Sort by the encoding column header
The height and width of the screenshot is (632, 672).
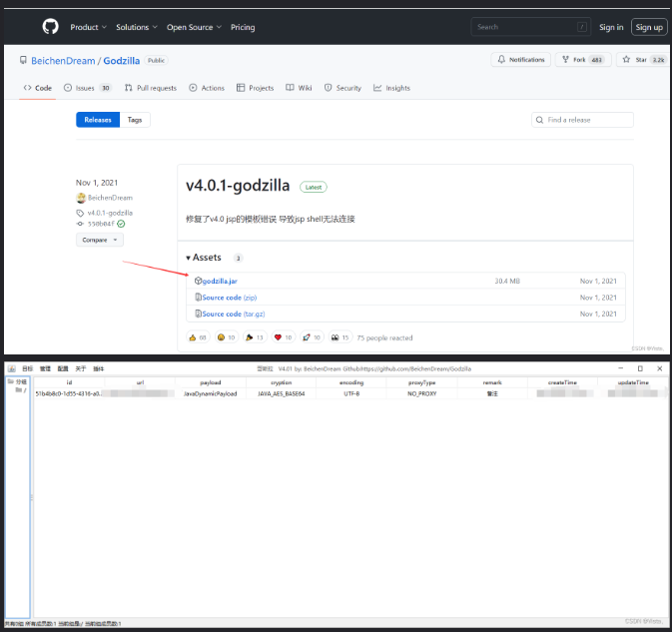351,382
